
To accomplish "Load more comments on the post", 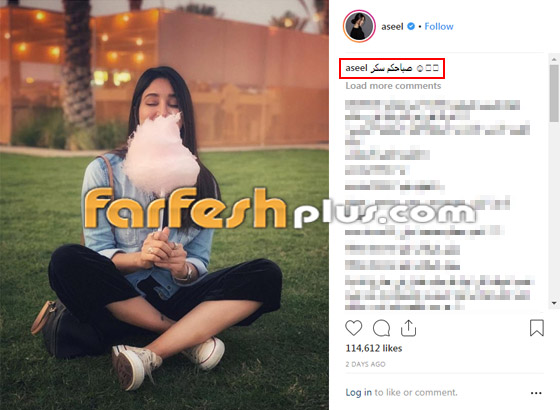I will (393, 86).
